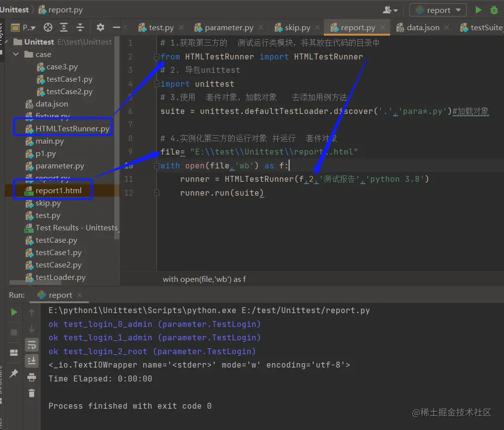
Task: Open HTMLTestRunner.py in the project tree
Action: tap(72, 129)
